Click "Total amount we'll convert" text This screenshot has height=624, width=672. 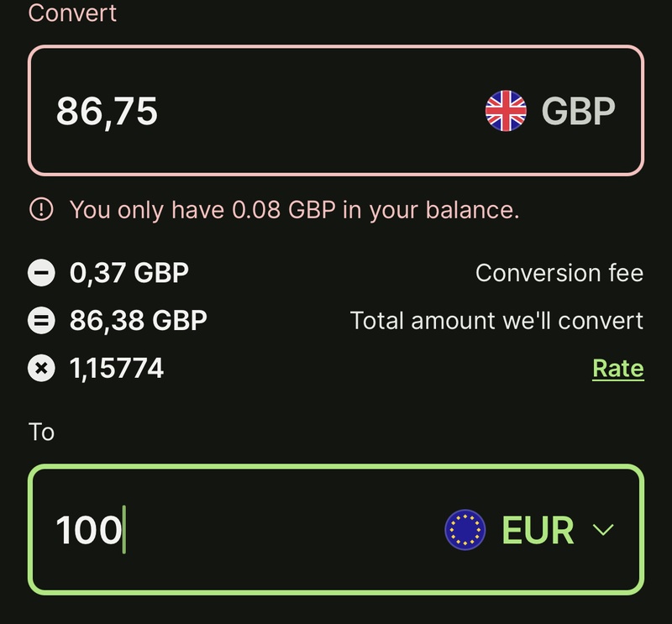click(496, 321)
